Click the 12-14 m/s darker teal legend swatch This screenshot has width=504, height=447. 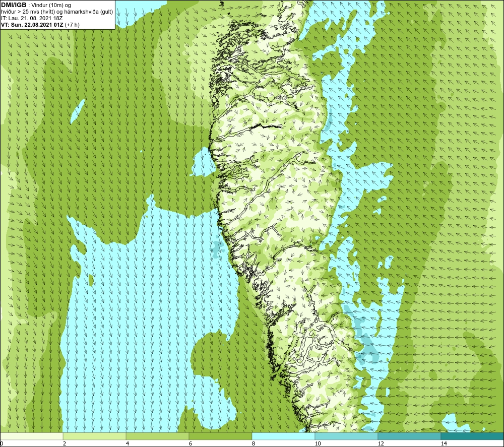tap(409, 436)
